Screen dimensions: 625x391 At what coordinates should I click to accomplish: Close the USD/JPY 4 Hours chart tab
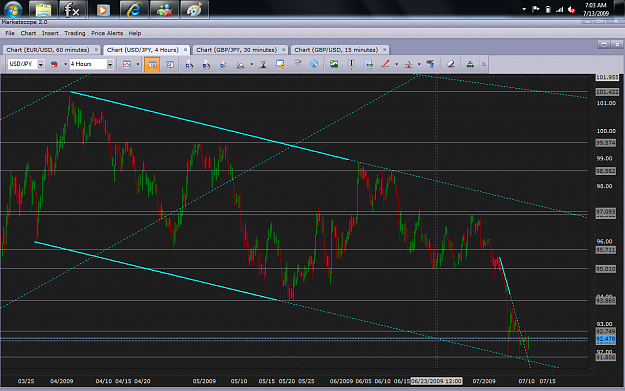coord(185,50)
